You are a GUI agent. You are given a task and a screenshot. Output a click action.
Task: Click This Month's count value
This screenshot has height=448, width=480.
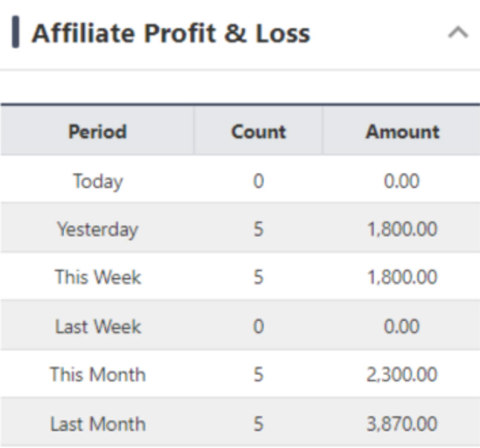pyautogui.click(x=258, y=375)
